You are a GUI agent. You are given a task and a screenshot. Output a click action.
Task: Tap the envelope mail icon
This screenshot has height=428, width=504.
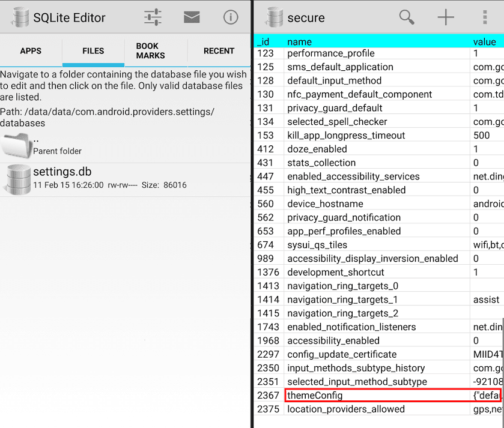point(192,17)
